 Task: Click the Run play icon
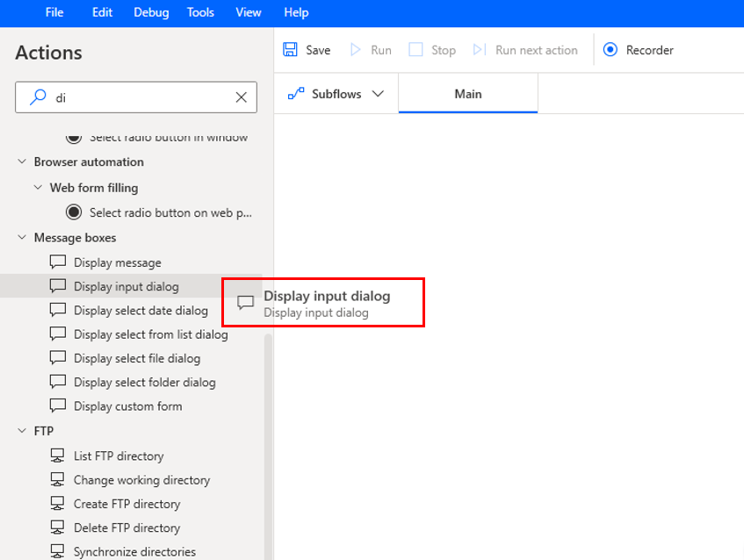point(356,49)
